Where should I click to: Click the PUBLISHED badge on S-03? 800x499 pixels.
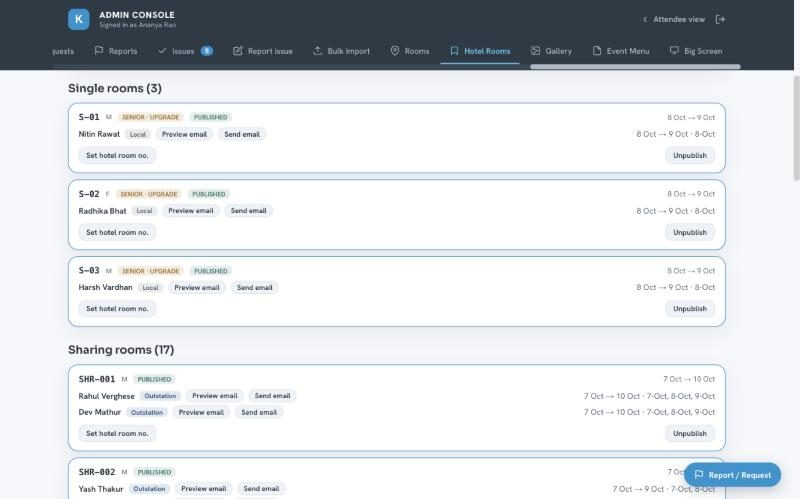click(211, 271)
